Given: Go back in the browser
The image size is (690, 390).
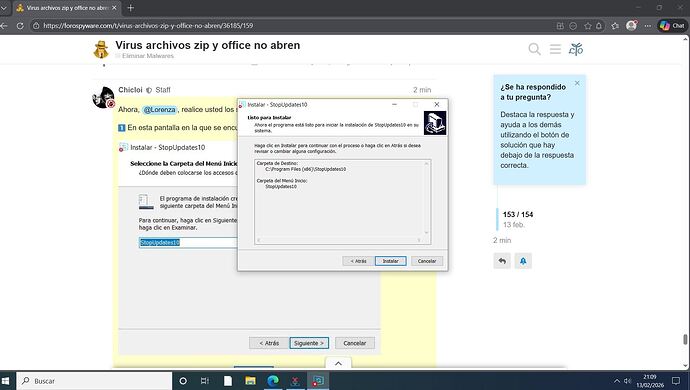Looking at the screenshot, I should (x=4, y=26).
